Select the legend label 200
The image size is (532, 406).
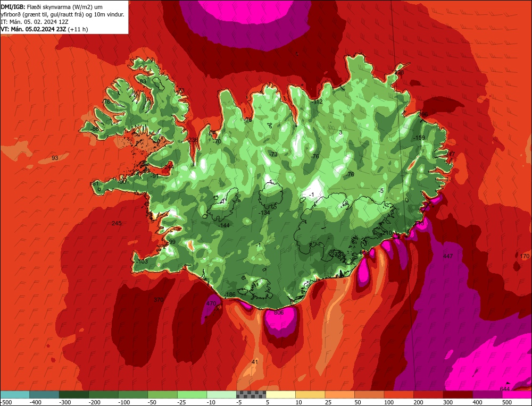(418, 402)
